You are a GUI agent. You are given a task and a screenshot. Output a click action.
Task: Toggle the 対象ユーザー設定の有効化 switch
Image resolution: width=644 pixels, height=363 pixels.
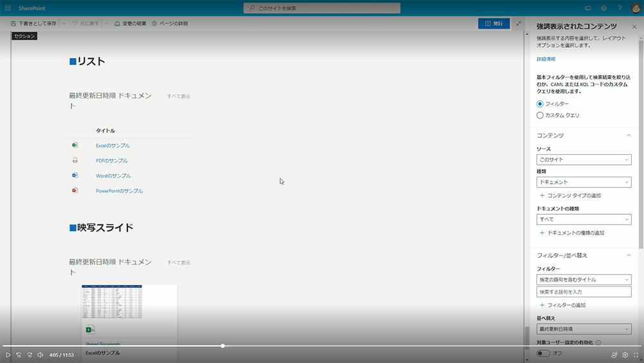pyautogui.click(x=543, y=353)
